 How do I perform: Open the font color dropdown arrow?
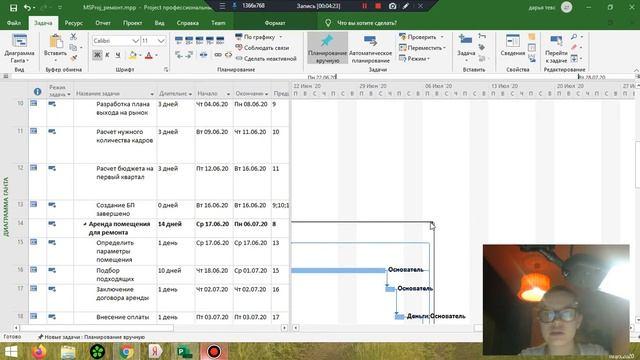coord(156,55)
